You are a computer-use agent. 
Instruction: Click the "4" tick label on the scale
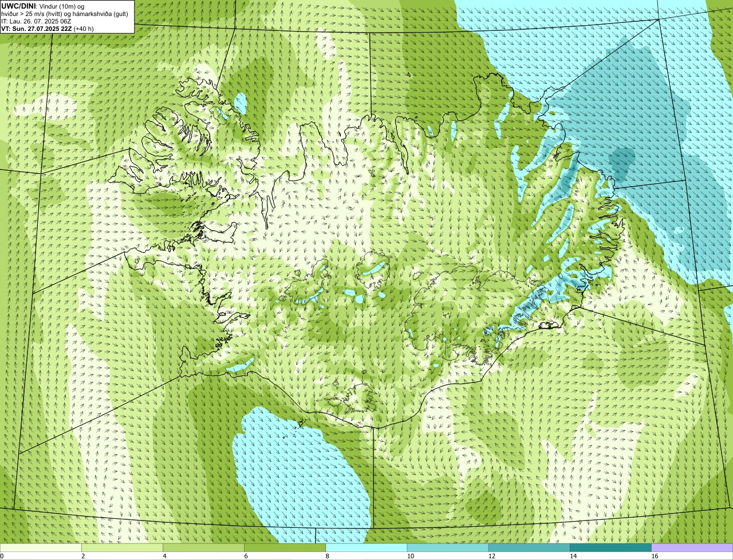(x=164, y=556)
